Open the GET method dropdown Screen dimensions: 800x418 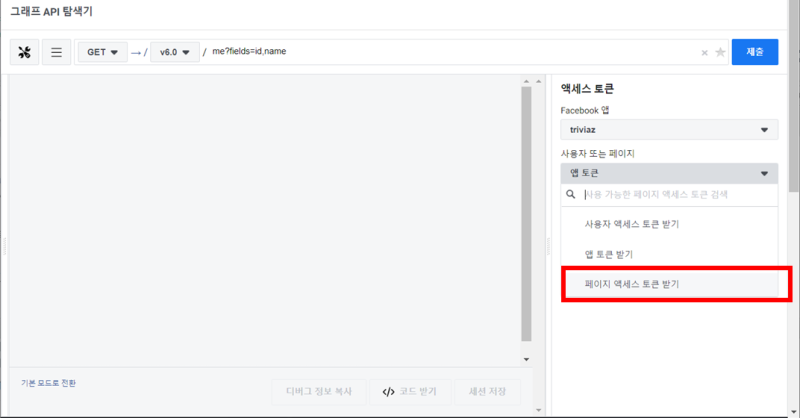point(103,52)
